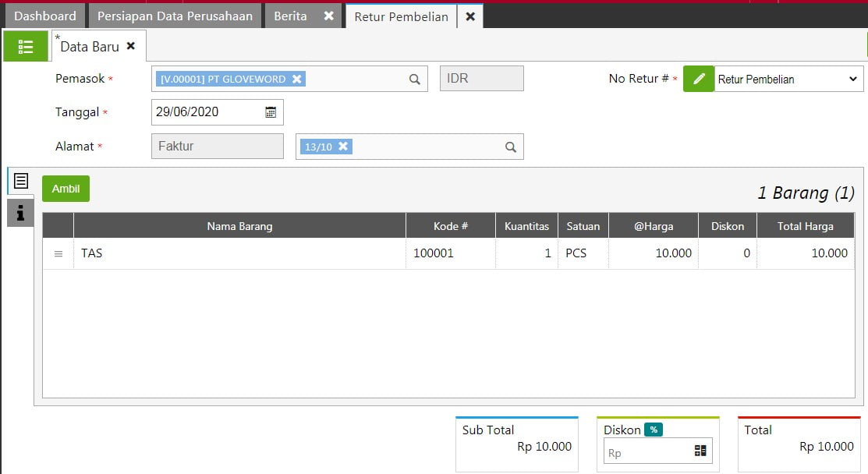Switch to the Dashboard tab
The image size is (868, 474).
coord(44,16)
